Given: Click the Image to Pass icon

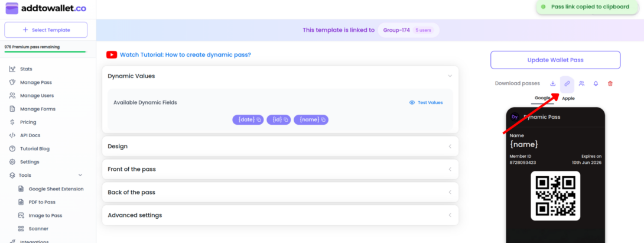Looking at the screenshot, I should coord(21,215).
